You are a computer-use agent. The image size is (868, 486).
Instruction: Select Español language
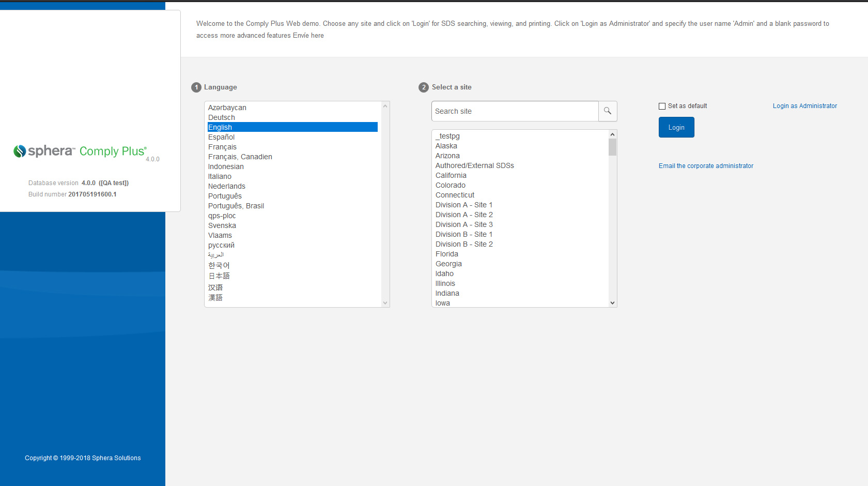tap(292, 137)
